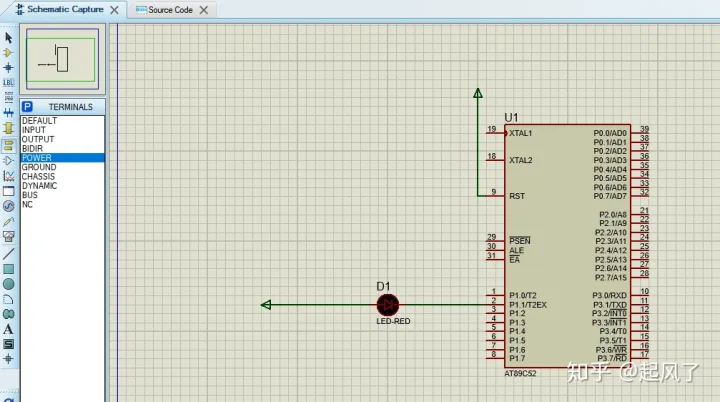This screenshot has height=402, width=720.
Task: Select the 2D Graphics Markers tool
Action: [x=8, y=359]
